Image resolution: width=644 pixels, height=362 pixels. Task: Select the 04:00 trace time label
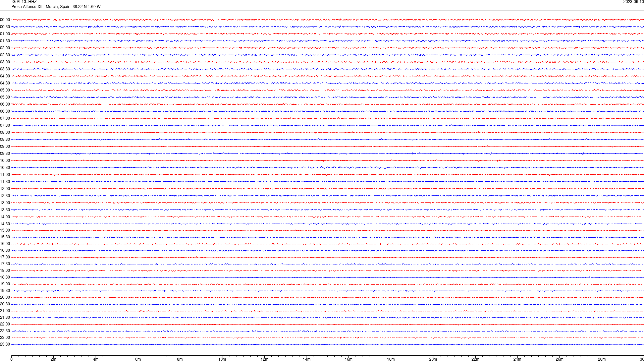point(5,76)
